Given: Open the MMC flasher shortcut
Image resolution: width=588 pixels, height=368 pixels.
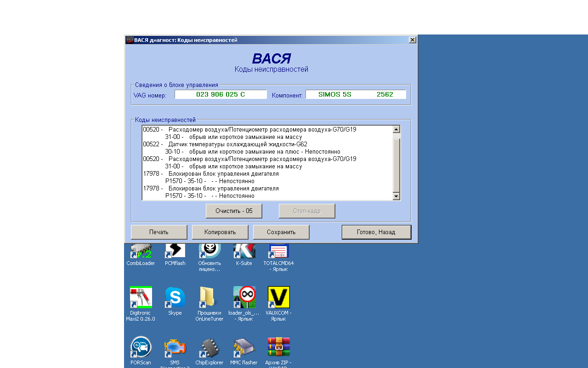Looking at the screenshot, I should point(244,348).
